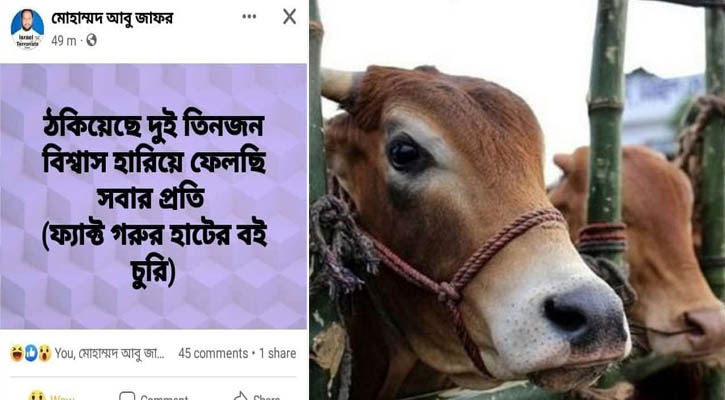Open the মোহাম্মদ আবু জাফর profile name
Screen dimensions: 725x400
click(112, 18)
